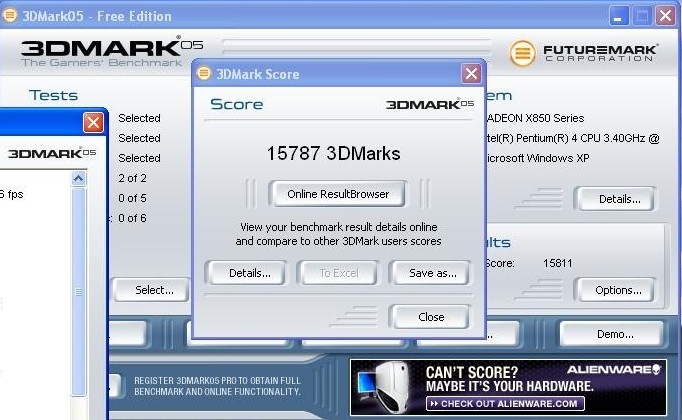This screenshot has width=682, height=420.
Task: Click the Select... tests button
Action: coord(152,290)
